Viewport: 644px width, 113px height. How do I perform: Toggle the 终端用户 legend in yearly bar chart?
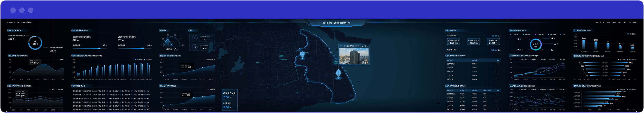[139, 59]
